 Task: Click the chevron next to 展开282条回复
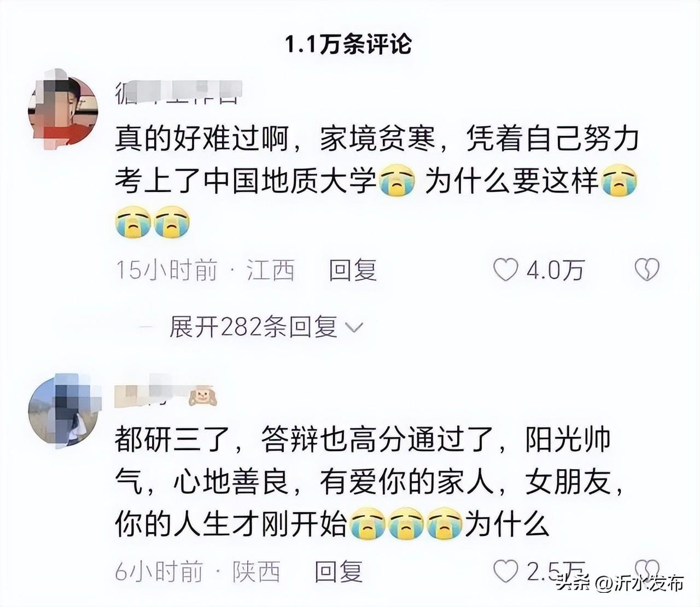click(354, 328)
